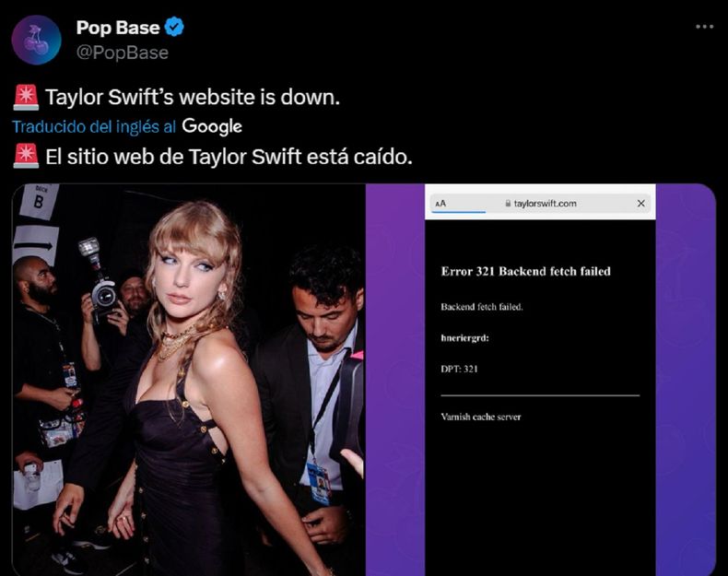
Task: Visit the @PopBase handle
Action: pos(122,53)
